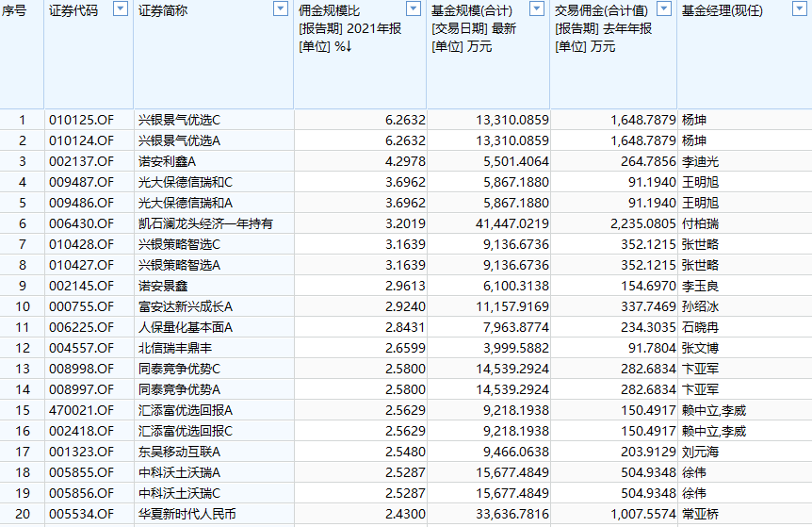This screenshot has height=527, width=812.
Task: Click fund name 中科沃土沃瑞A
Action: [x=179, y=472]
